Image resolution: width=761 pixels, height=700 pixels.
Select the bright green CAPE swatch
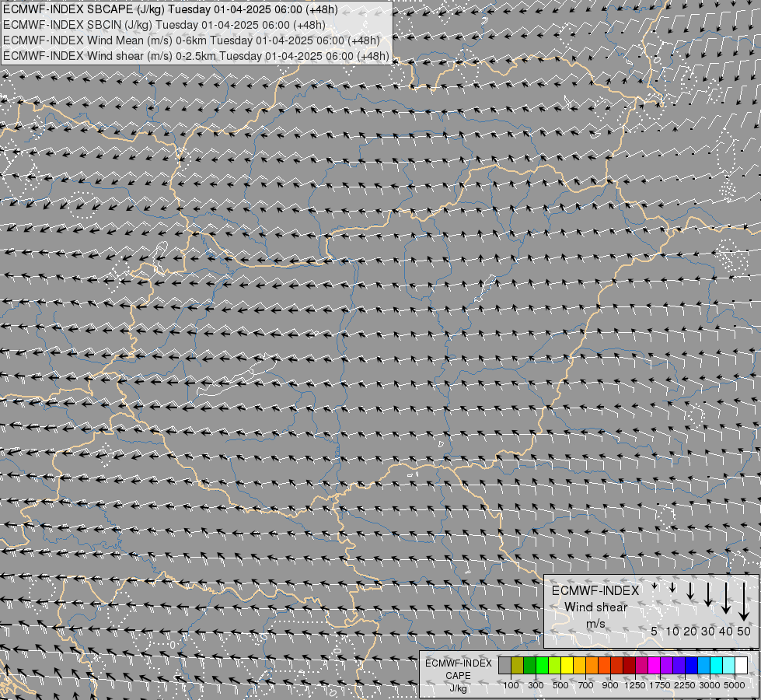point(542,665)
